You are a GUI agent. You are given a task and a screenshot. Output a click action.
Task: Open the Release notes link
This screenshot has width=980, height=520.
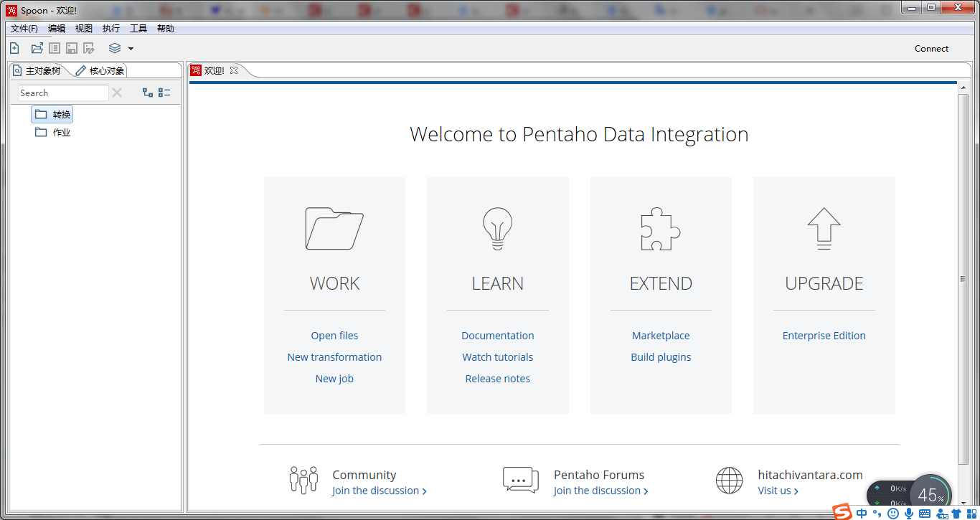498,379
